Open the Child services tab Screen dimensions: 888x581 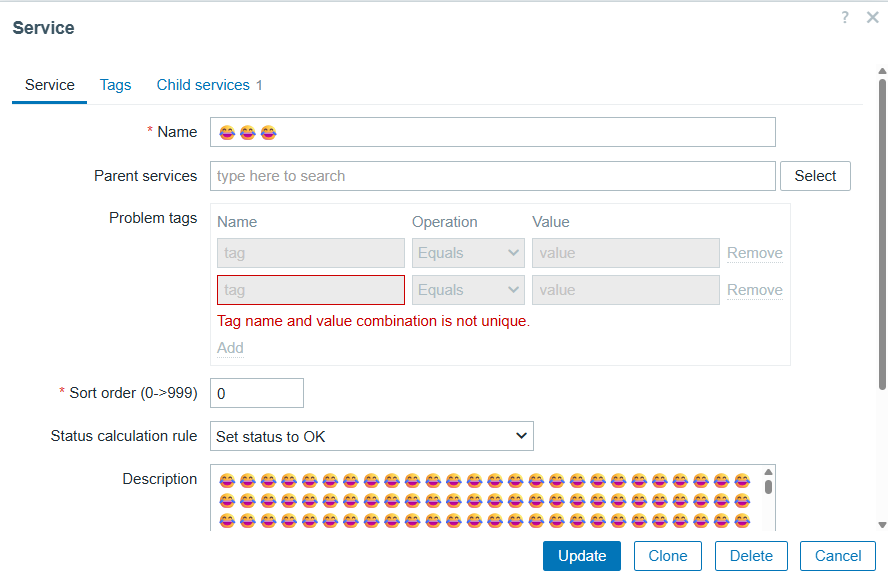(209, 85)
